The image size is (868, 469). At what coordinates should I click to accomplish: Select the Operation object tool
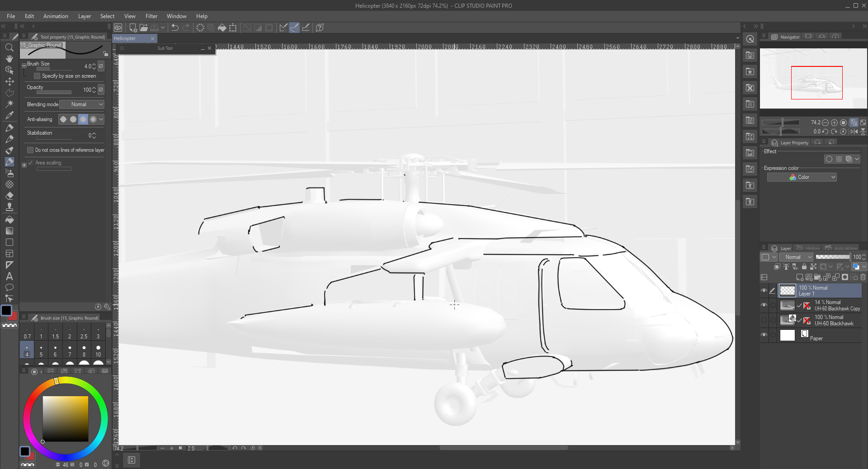click(x=9, y=70)
